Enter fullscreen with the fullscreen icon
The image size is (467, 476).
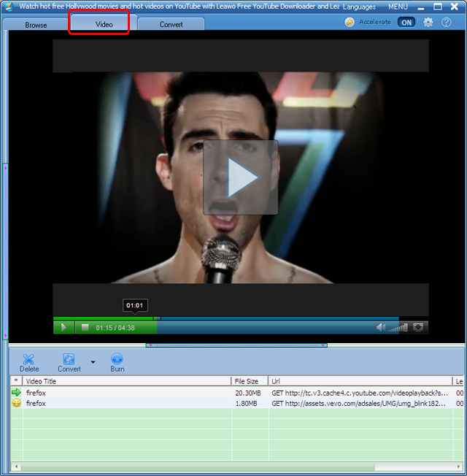pyautogui.click(x=418, y=328)
